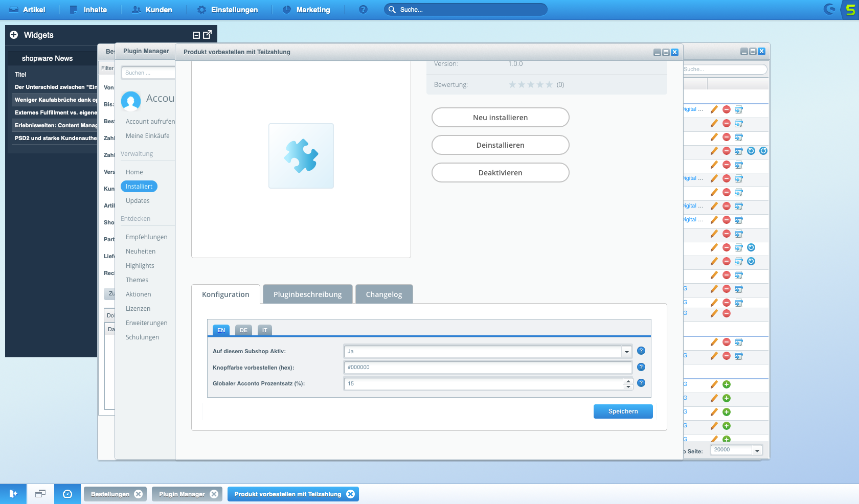Select the Konfiguration tab
This screenshot has width=859, height=504.
pyautogui.click(x=225, y=294)
